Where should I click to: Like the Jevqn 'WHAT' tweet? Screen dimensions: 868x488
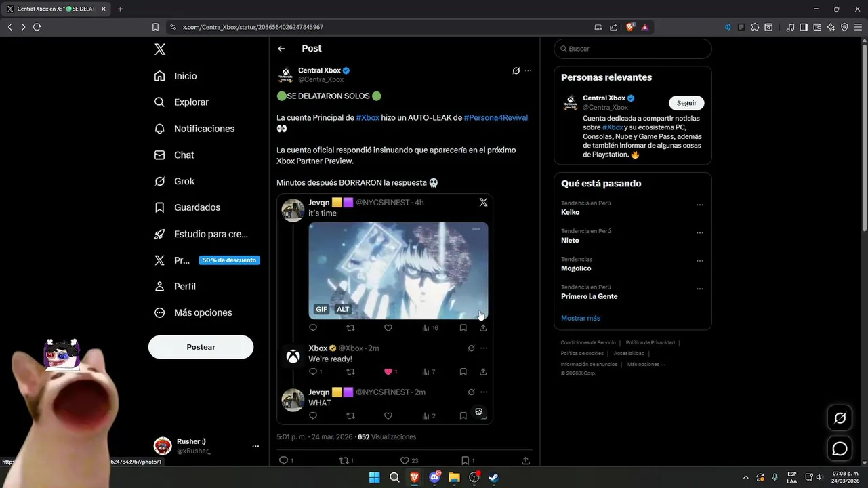click(x=388, y=415)
